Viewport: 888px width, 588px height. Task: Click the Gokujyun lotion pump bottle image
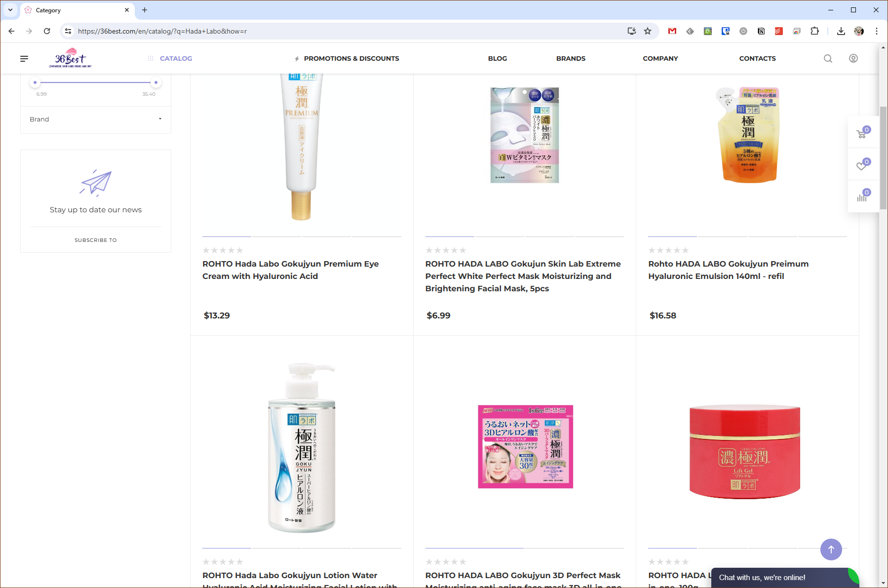tap(302, 448)
